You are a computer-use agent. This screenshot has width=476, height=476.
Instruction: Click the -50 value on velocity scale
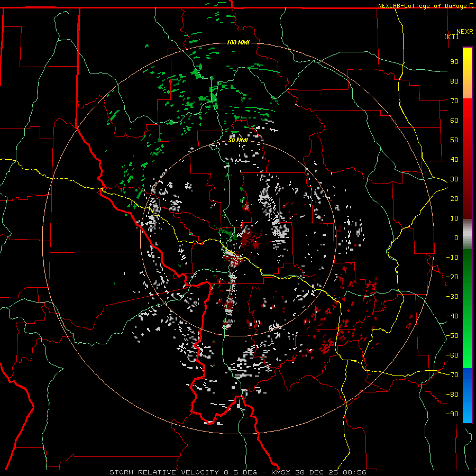(452, 336)
